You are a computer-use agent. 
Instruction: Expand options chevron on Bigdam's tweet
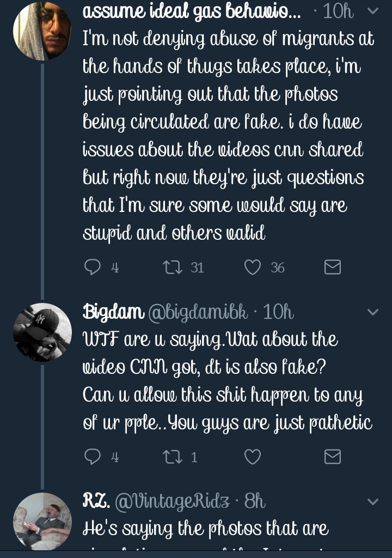(x=373, y=312)
